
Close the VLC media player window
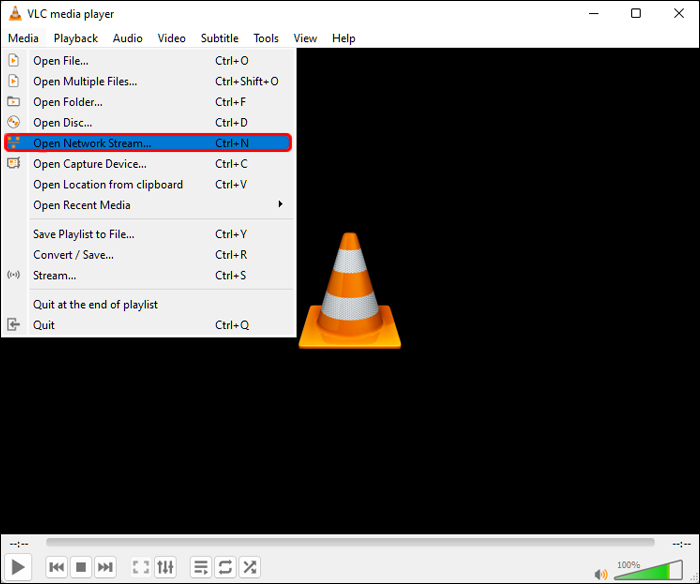pos(679,13)
